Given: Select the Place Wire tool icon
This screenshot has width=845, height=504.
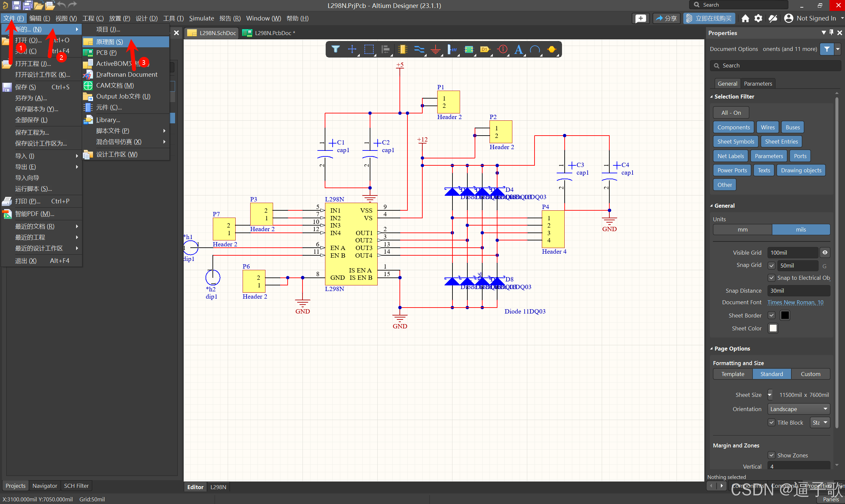Looking at the screenshot, I should 419,50.
